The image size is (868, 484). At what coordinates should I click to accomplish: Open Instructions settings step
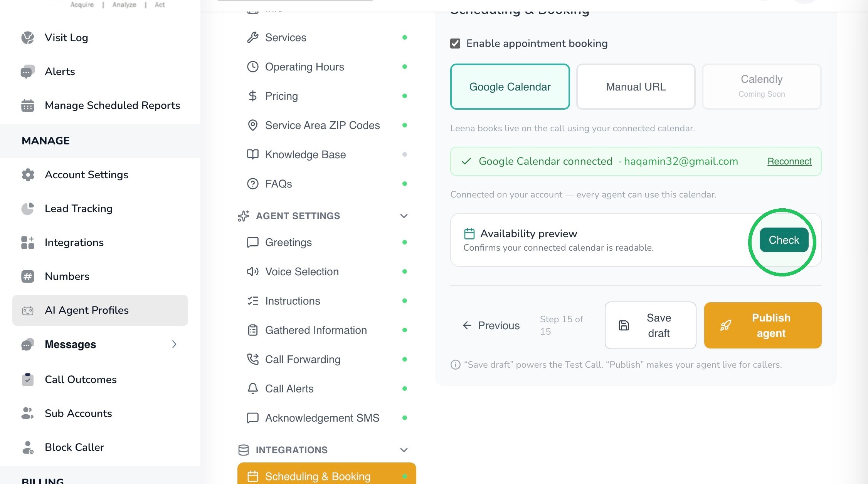(x=327, y=301)
